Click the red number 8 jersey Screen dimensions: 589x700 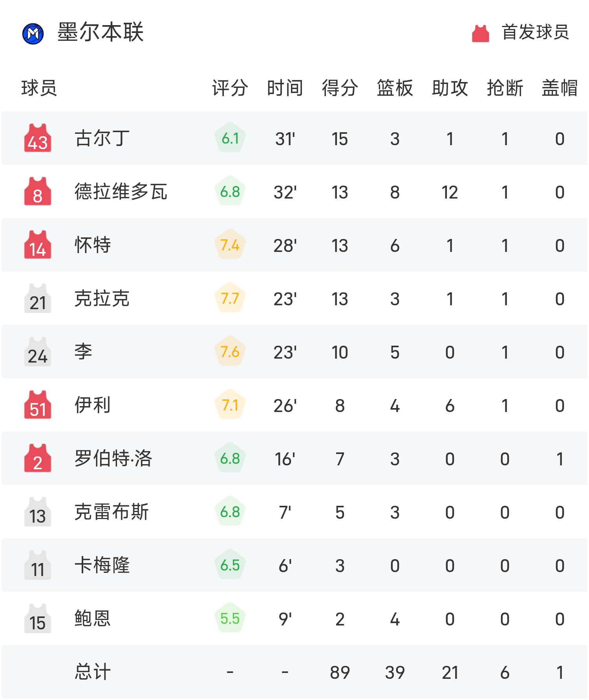(38, 192)
